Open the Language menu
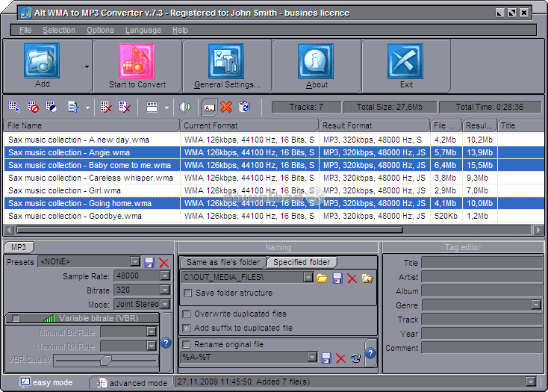Image resolution: width=548 pixels, height=392 pixels. pos(143,30)
